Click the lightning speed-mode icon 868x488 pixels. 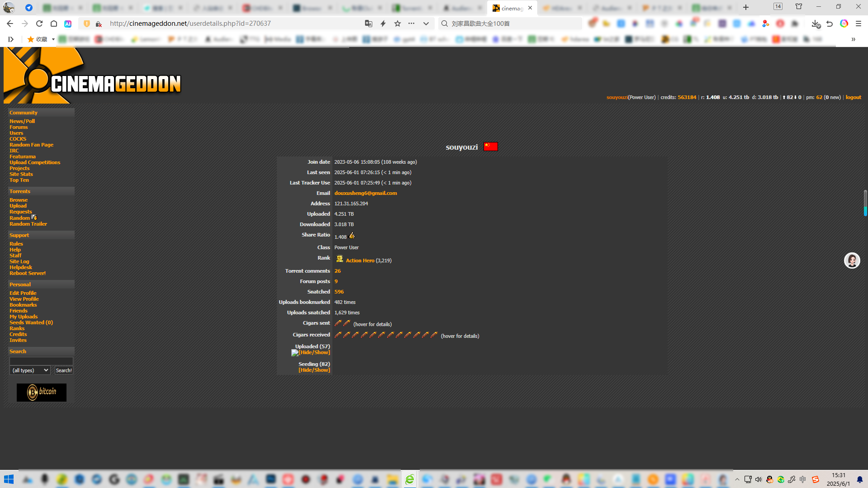point(383,24)
